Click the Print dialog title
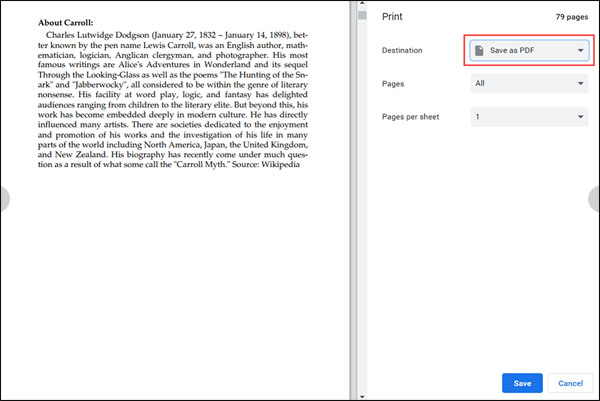 tap(395, 17)
